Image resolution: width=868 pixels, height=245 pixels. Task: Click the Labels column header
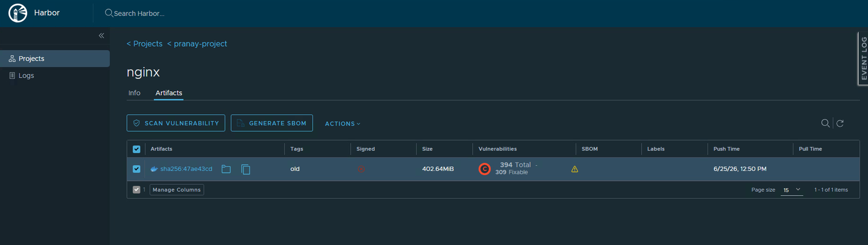[656, 149]
